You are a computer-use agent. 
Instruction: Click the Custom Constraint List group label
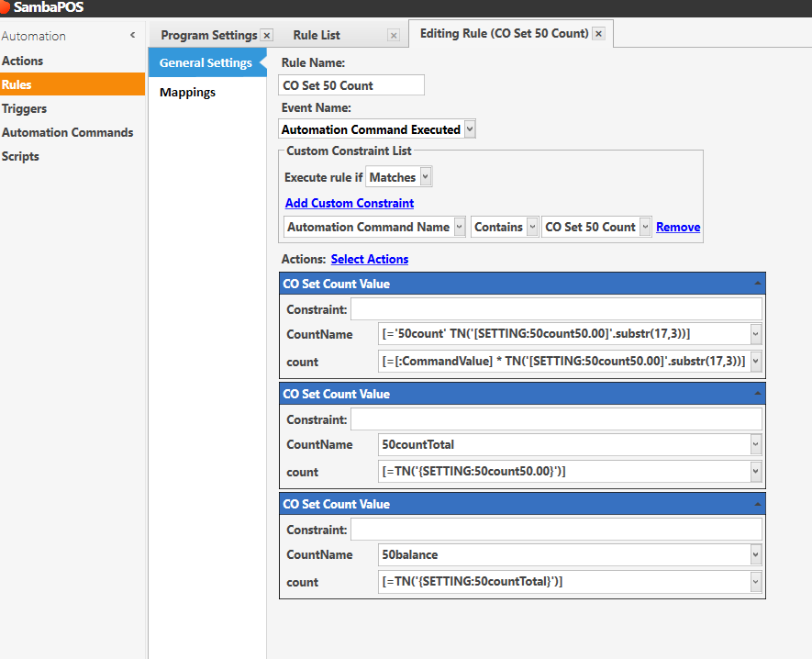click(x=349, y=151)
